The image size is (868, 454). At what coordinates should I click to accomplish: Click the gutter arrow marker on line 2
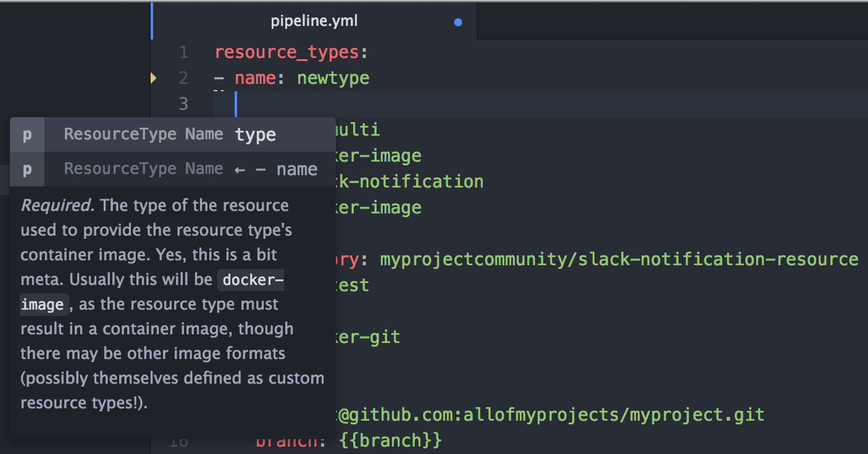pos(154,78)
